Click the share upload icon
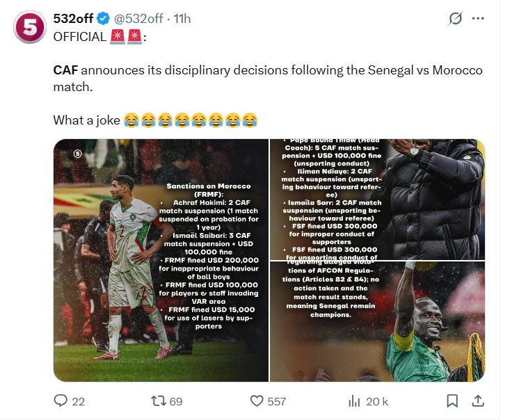Viewport: 512px width, 420px height. point(478,401)
